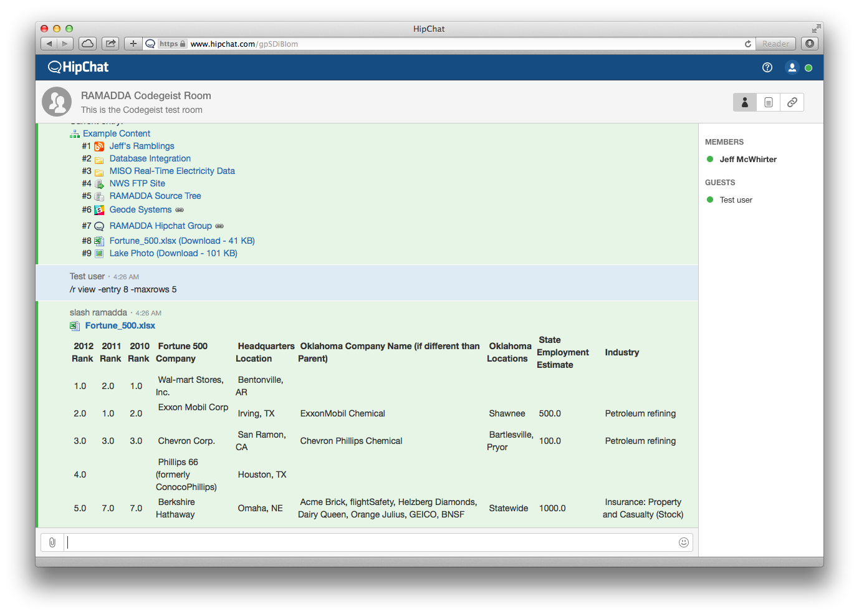The image size is (859, 616).
Task: Open the Example Content link
Action: 117,133
